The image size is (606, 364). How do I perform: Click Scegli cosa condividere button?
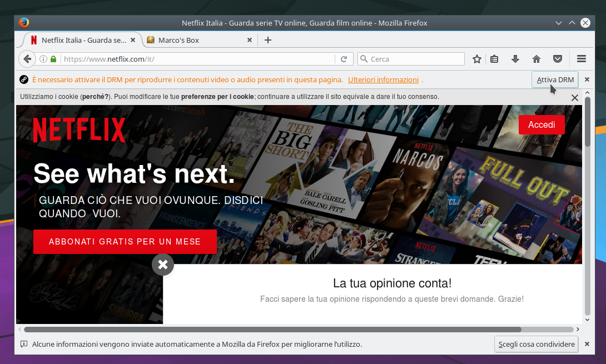coord(537,344)
